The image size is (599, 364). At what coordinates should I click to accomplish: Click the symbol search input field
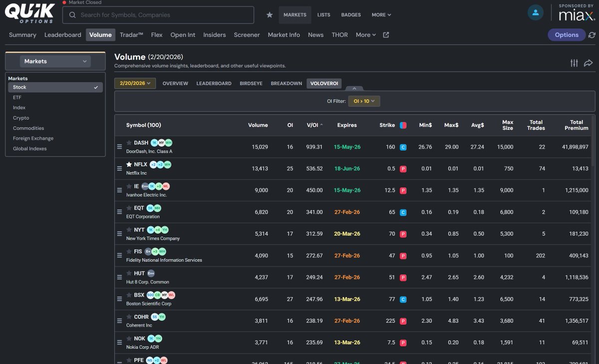coord(158,15)
